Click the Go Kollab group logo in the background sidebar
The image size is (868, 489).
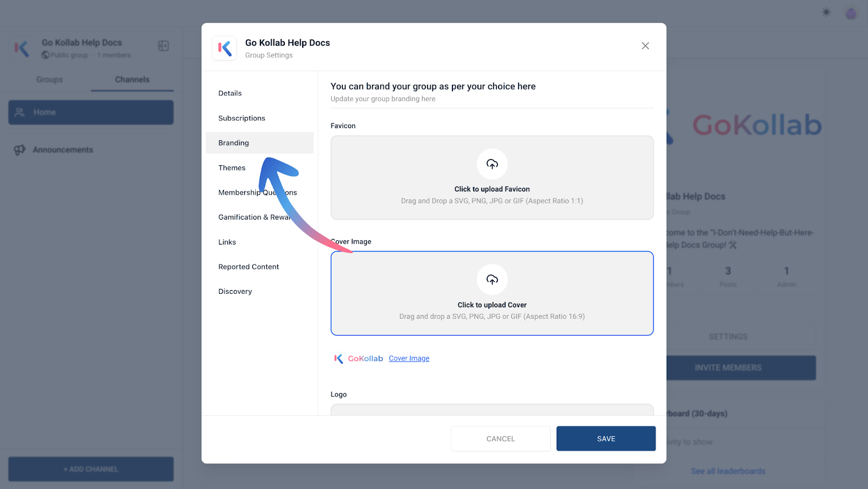tap(21, 48)
